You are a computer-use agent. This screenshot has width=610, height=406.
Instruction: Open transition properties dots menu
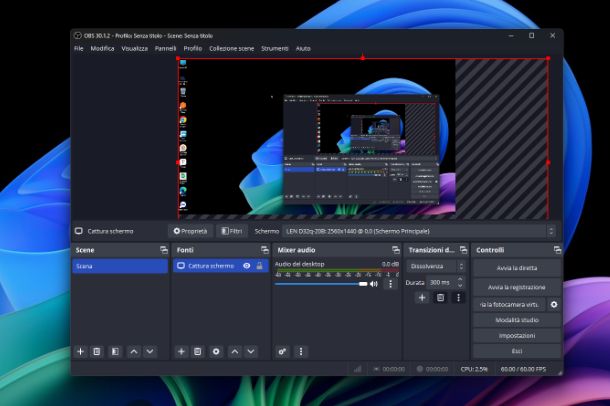(458, 298)
